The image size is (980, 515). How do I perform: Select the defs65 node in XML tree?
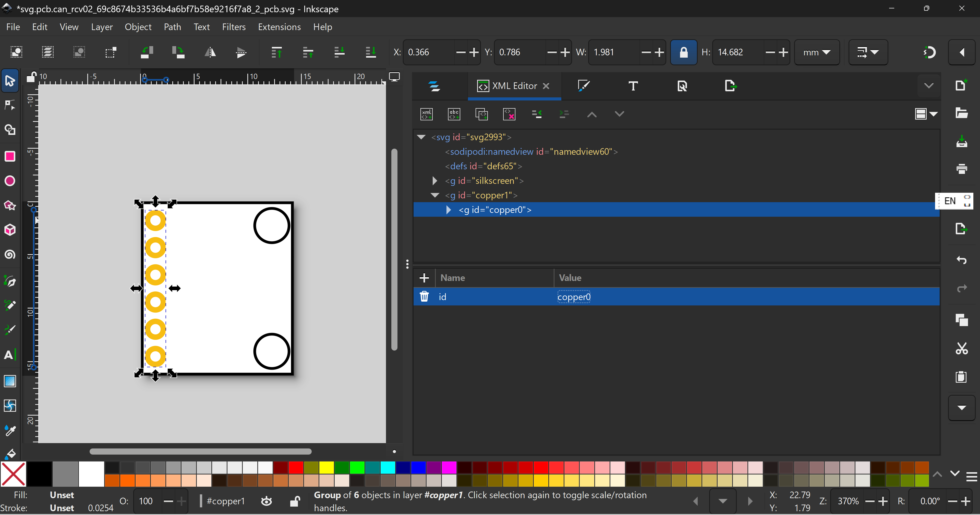(483, 166)
